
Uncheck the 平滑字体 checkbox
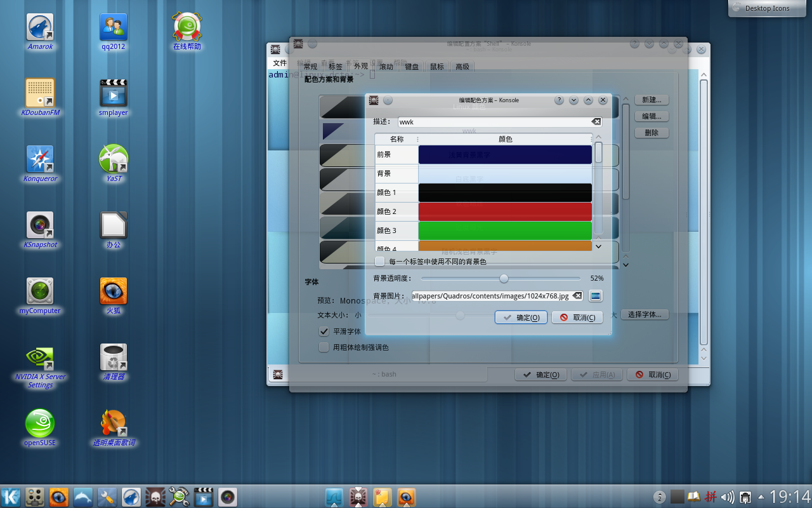click(324, 331)
